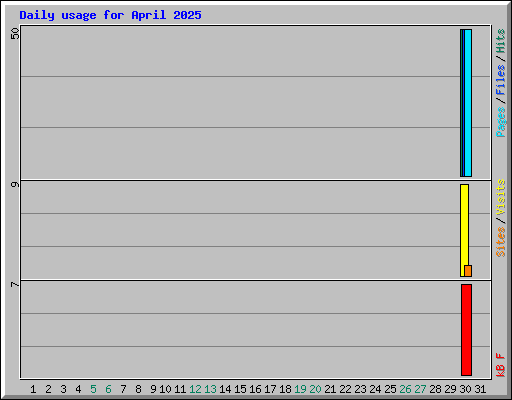The width and height of the screenshot is (512, 400).
Task: Click green day 5 on the x-axis
Action: tap(93, 389)
